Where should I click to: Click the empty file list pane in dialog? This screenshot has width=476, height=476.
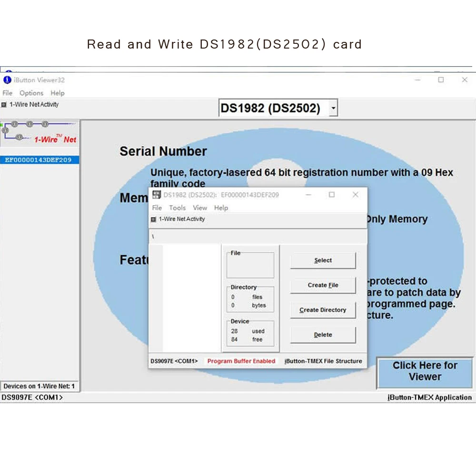coord(191,298)
